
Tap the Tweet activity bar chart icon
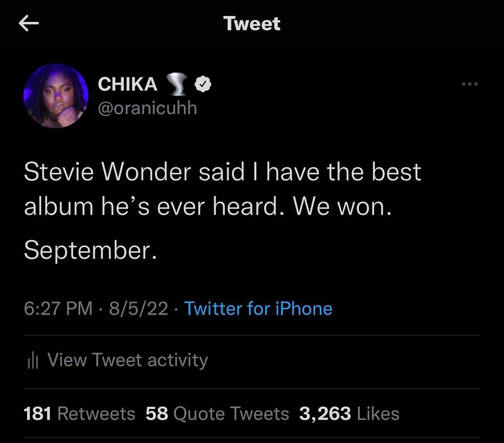point(31,360)
